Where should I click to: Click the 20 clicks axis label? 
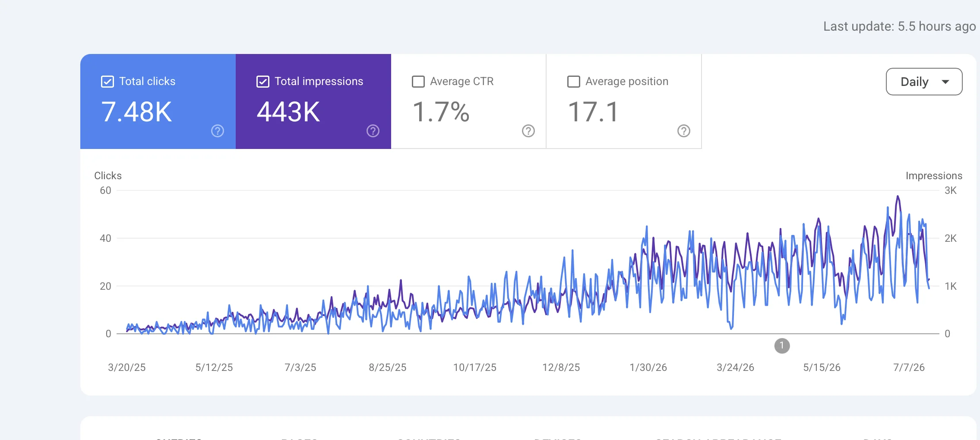[105, 286]
